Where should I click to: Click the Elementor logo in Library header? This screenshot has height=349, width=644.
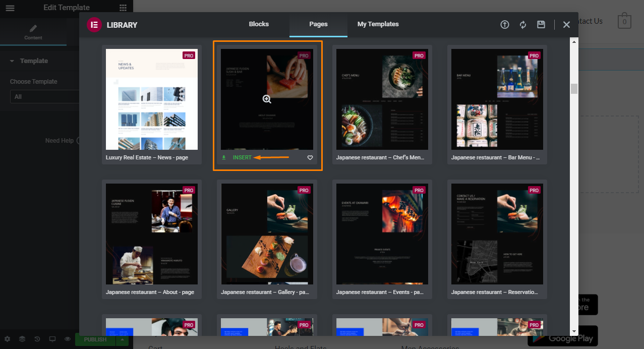[94, 25]
